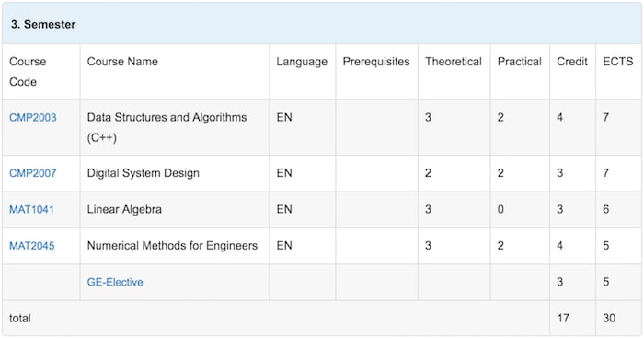Click the Course Code column header
The height and width of the screenshot is (338, 644).
click(x=28, y=72)
